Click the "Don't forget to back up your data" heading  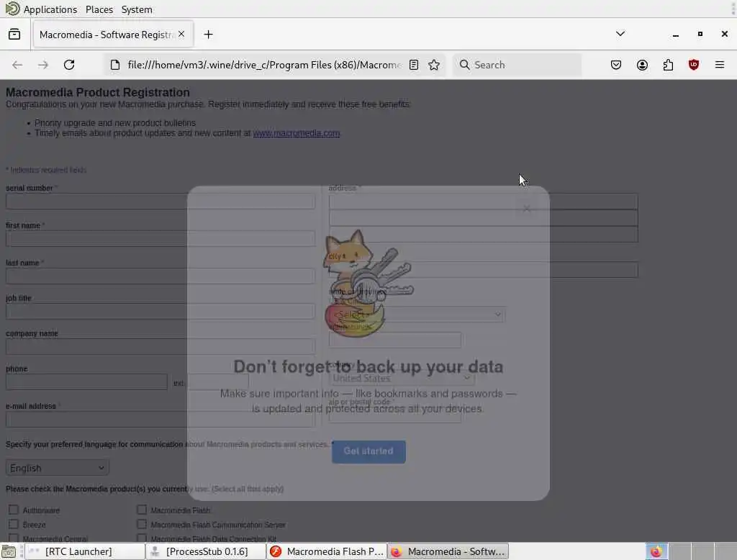coord(368,367)
